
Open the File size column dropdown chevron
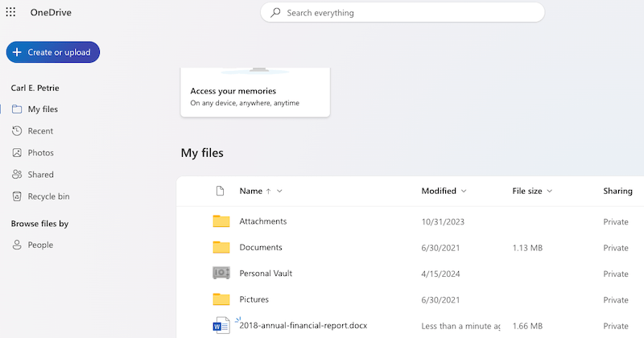pyautogui.click(x=550, y=191)
